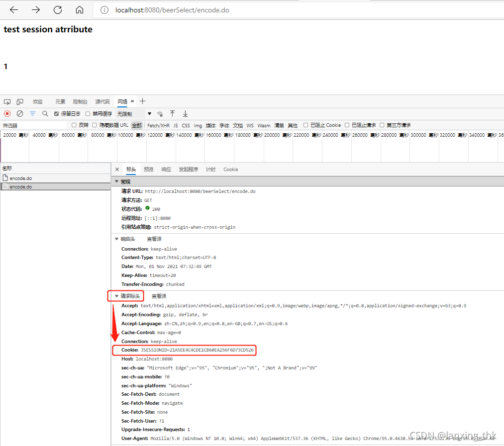Open the 欢迎 DevTools tab
504x446 pixels.
tap(38, 102)
